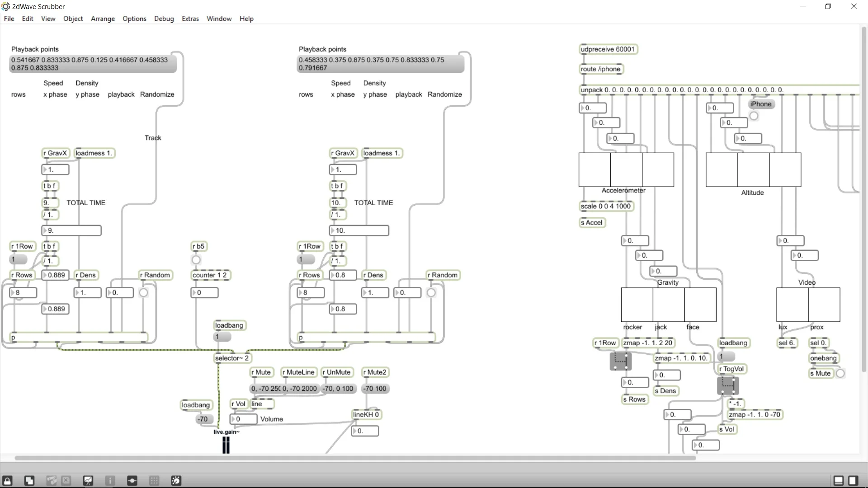Viewport: 868px width, 488px height.
Task: Switch to presentation mode icon
Action: tap(88, 481)
